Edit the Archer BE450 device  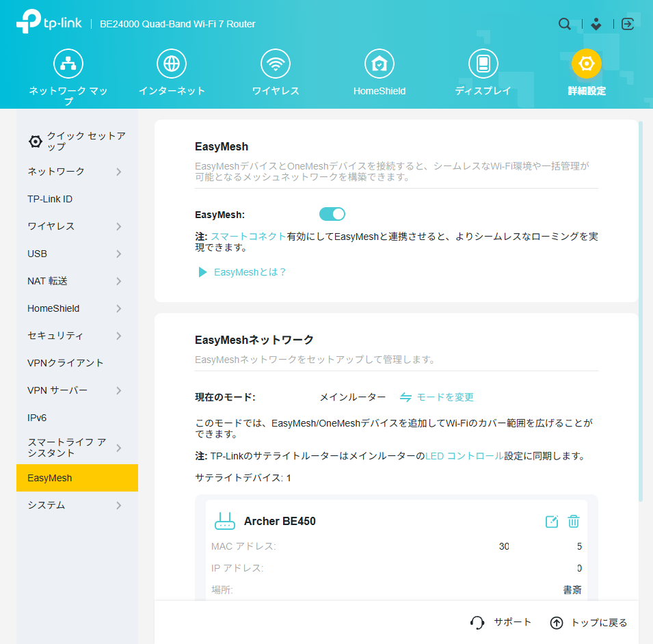point(552,521)
